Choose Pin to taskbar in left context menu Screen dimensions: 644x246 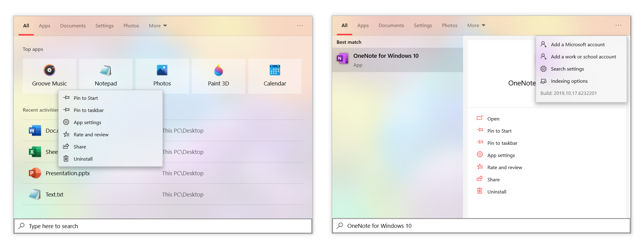pos(110,110)
